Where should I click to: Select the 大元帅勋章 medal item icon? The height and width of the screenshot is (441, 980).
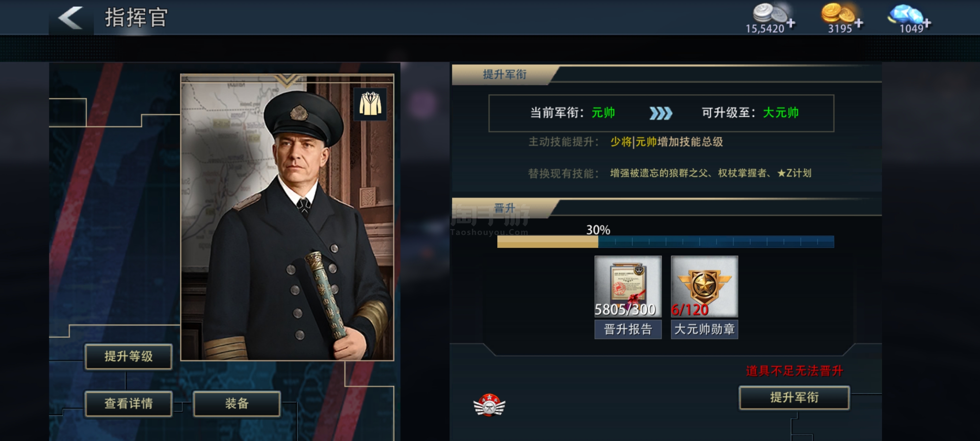(x=704, y=287)
